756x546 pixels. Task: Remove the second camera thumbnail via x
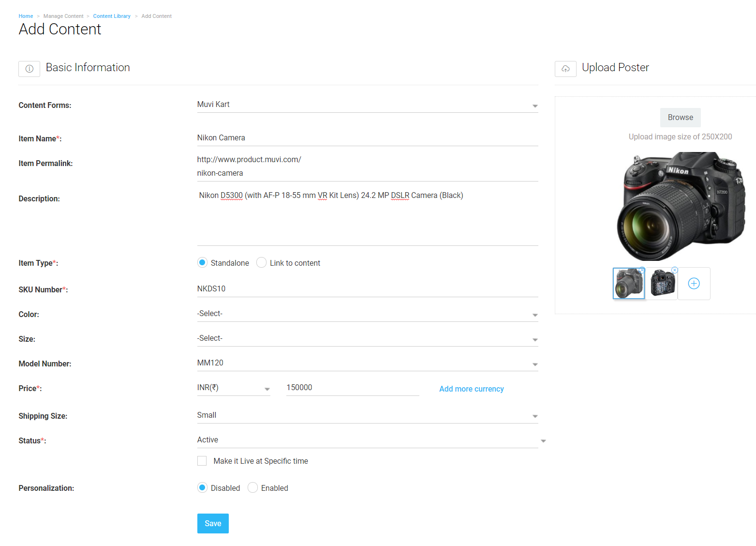click(x=675, y=270)
